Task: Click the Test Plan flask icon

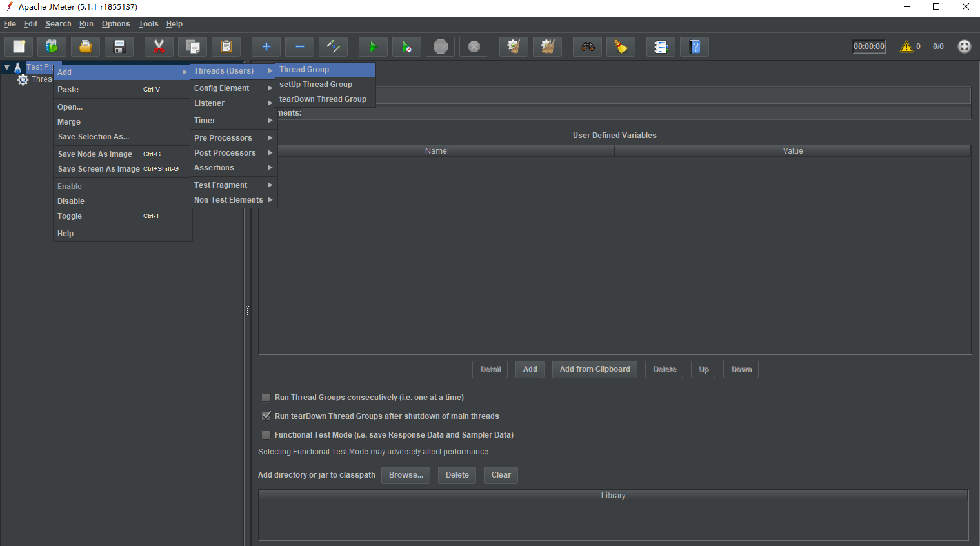Action: 18,67
